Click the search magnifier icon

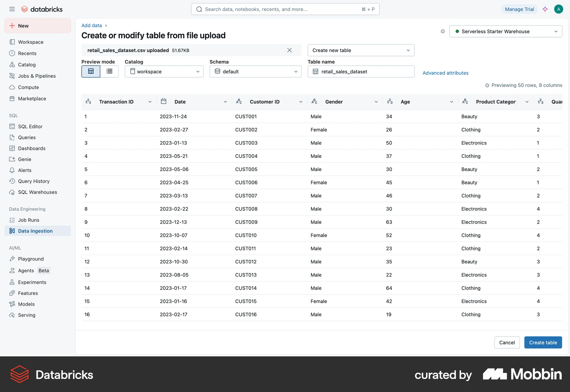pos(199,9)
